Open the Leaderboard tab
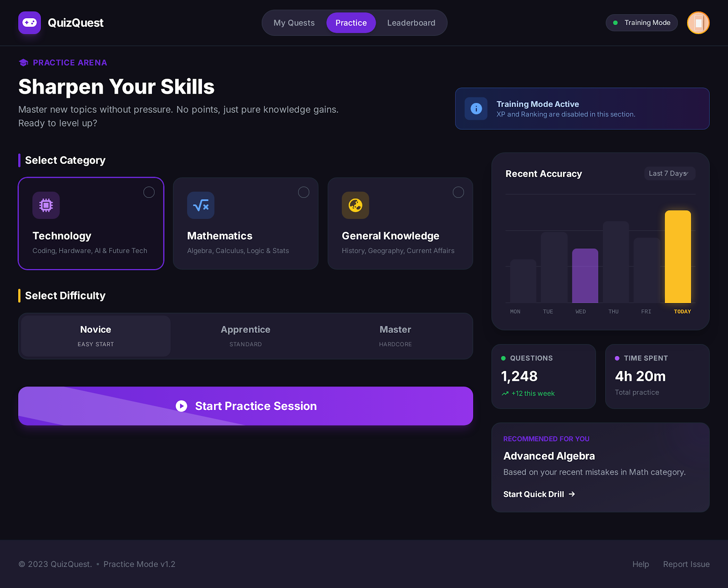The height and width of the screenshot is (588, 728). click(x=411, y=23)
